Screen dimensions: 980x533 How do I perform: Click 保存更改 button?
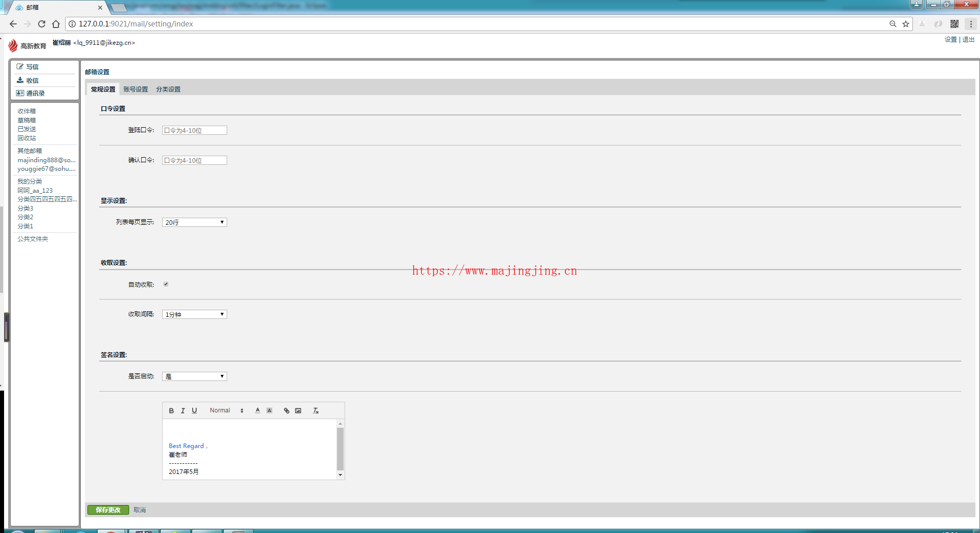108,510
